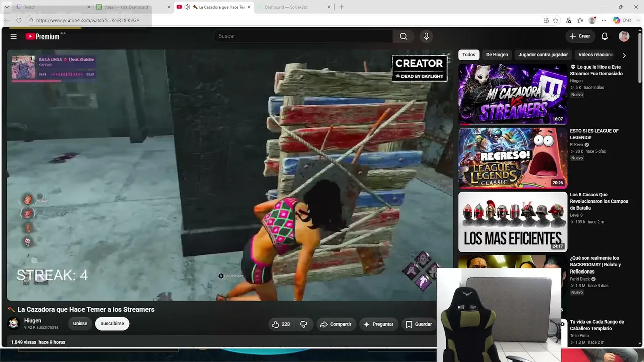Image resolution: width=644 pixels, height=362 pixels.
Task: Click the video title 'La Cazadora que Hace Temer'
Action: [x=86, y=310]
